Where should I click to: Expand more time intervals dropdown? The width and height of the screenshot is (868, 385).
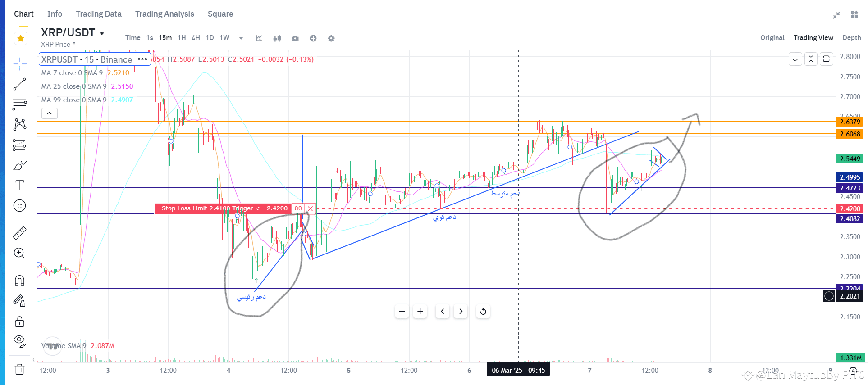241,38
